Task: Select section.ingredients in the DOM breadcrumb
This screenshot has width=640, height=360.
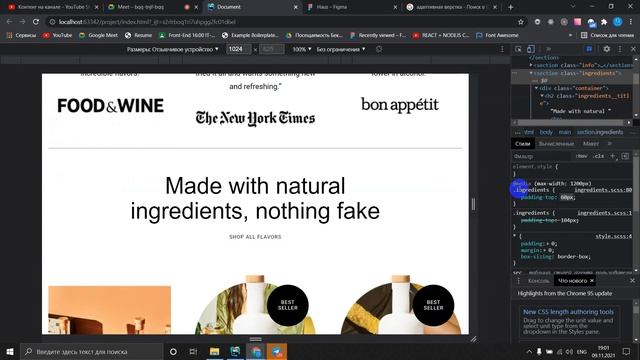Action: (600, 132)
